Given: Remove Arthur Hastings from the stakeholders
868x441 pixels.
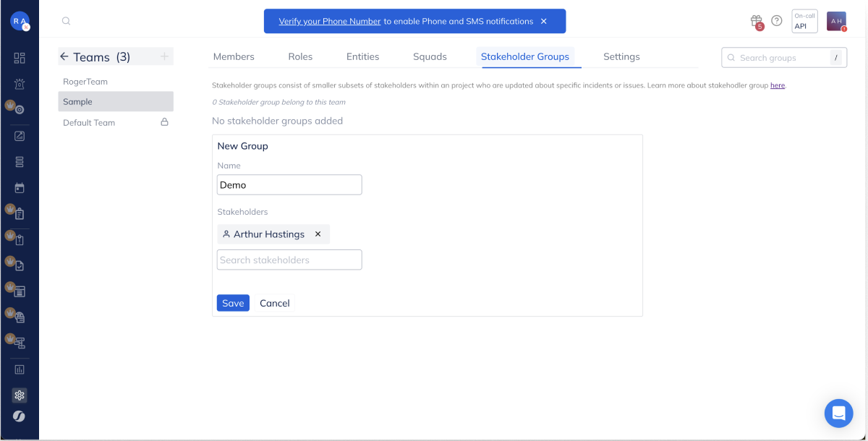Looking at the screenshot, I should [318, 234].
